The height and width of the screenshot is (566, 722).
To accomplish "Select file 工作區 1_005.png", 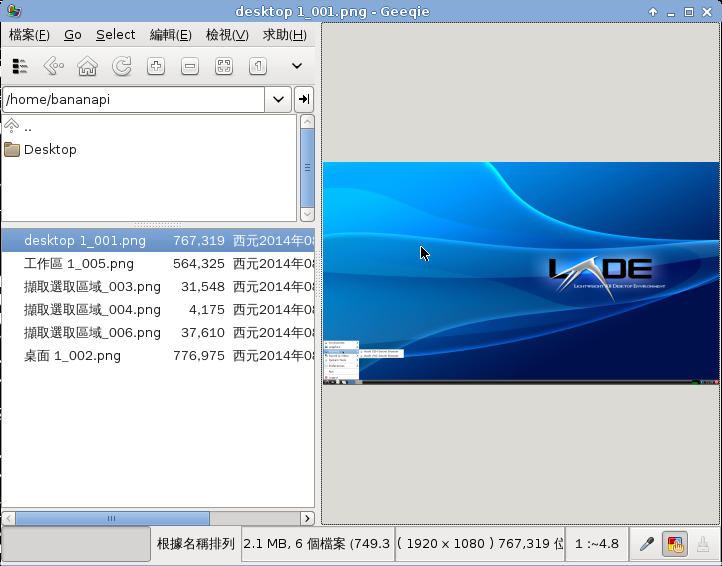I will (158, 263).
